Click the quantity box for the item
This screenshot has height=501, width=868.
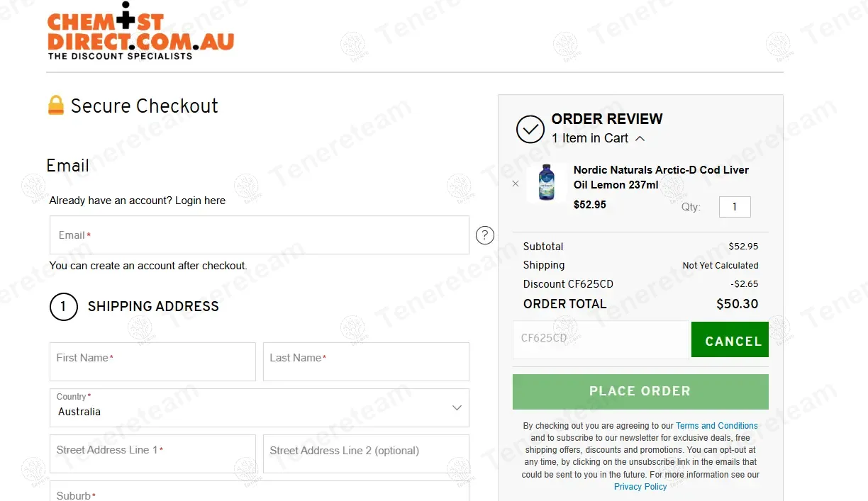(x=734, y=207)
